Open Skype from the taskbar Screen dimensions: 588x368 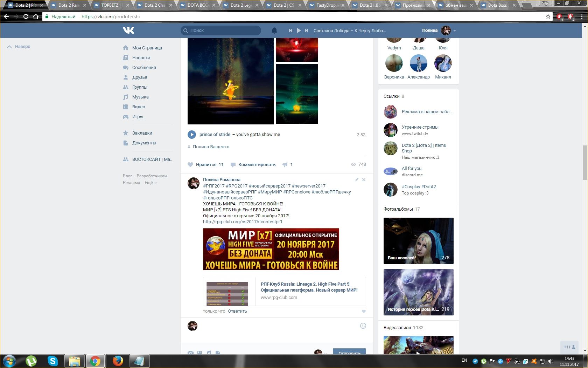pos(53,361)
